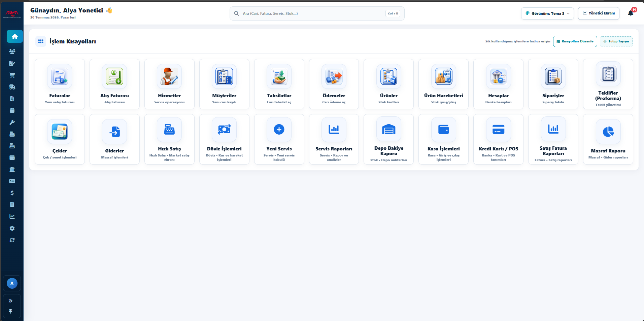Open the customers (people) sidebar icon

(12, 51)
